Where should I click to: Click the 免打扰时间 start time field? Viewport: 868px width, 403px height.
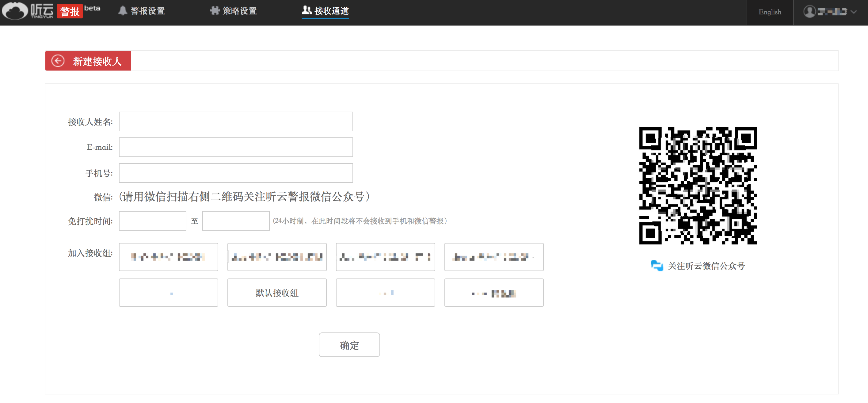152,221
